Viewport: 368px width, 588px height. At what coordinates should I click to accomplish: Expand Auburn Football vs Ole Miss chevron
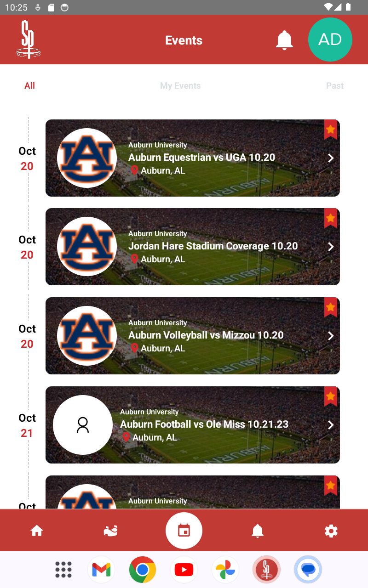tap(331, 425)
